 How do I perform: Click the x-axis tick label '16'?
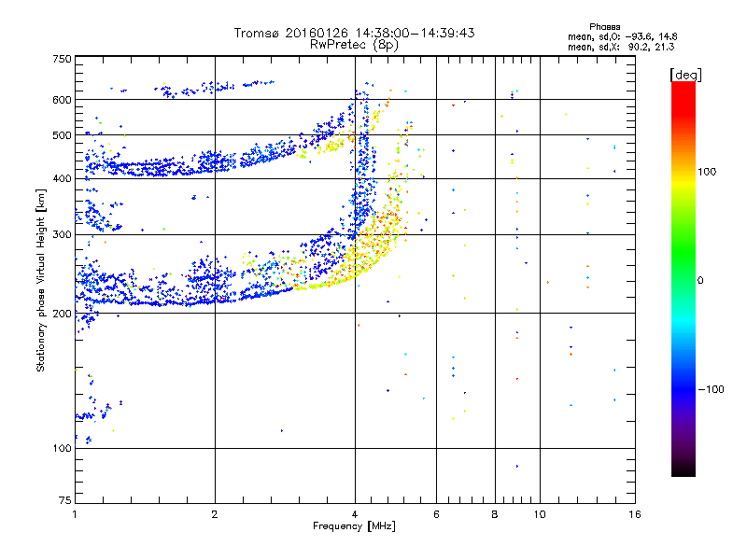635,514
